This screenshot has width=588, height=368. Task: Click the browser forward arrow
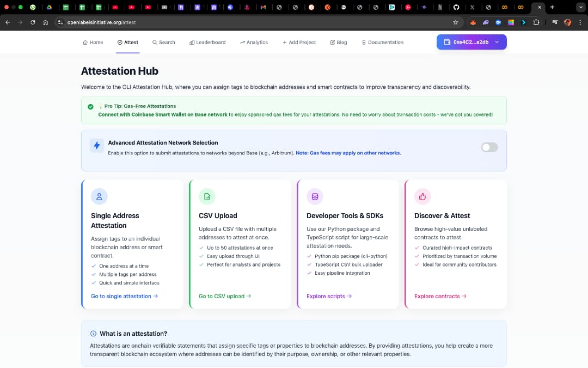[20, 22]
